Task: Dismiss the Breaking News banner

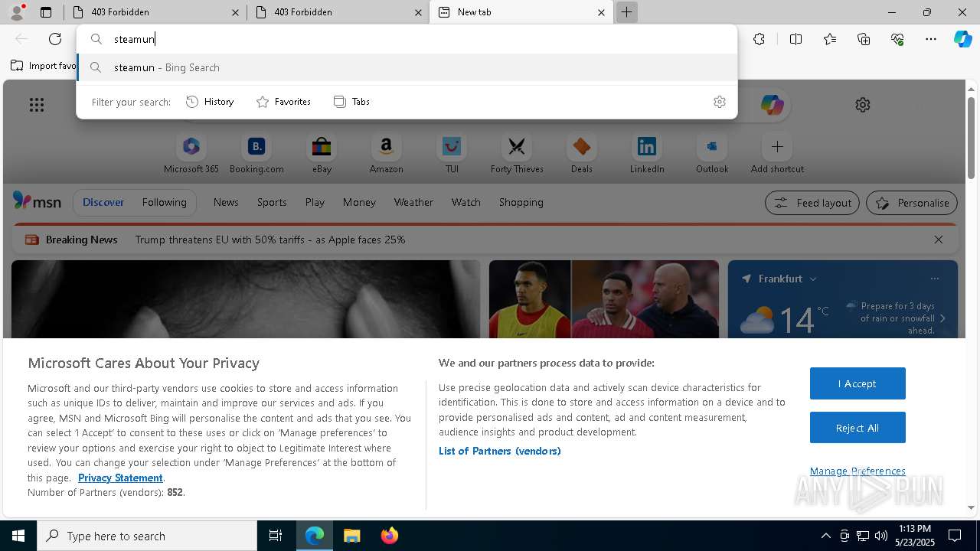Action: coord(939,240)
